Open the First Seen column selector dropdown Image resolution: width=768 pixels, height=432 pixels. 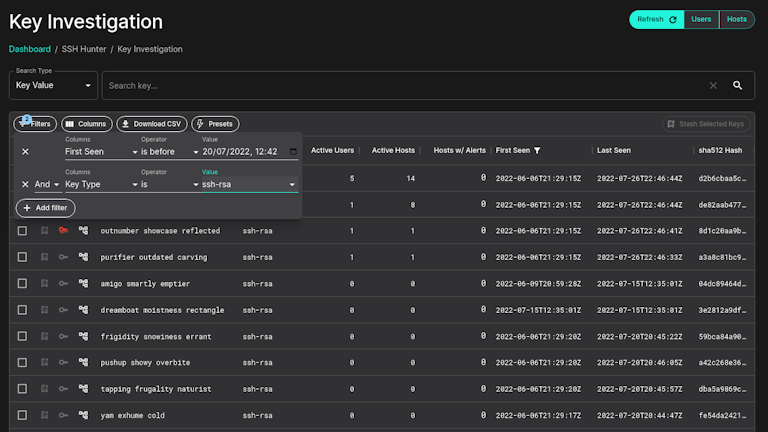101,152
